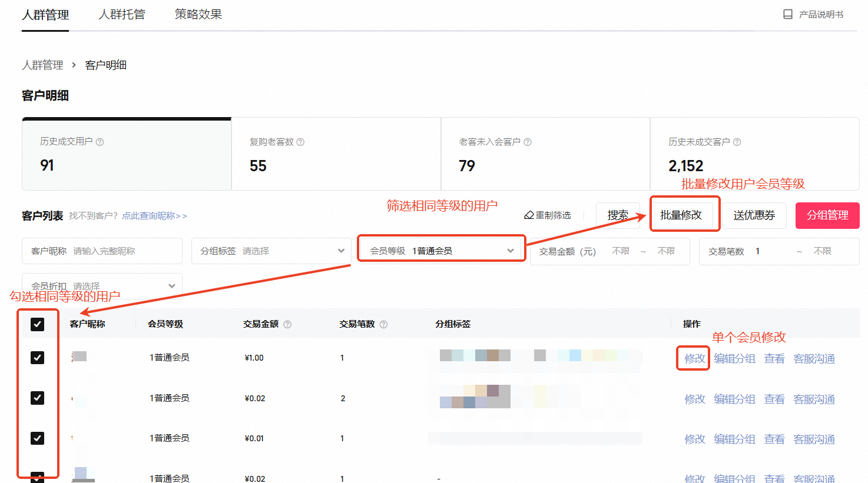
Task: Click 查看 in the ¥1.00 row
Action: coord(774,358)
